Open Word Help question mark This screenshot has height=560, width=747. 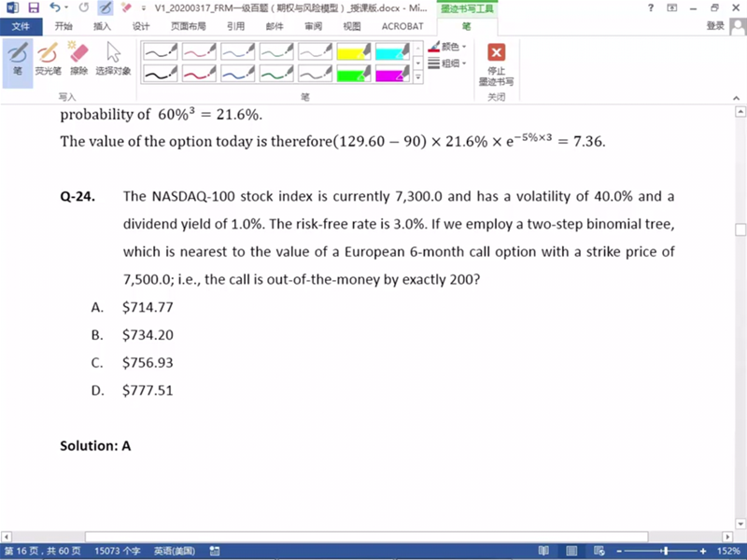point(650,7)
